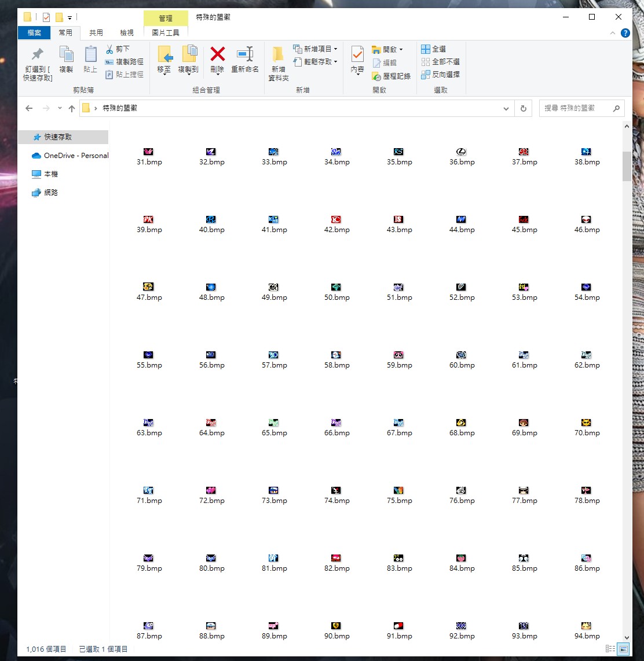Open OneDrive - Personal in sidebar
This screenshot has width=644, height=661.
[70, 156]
